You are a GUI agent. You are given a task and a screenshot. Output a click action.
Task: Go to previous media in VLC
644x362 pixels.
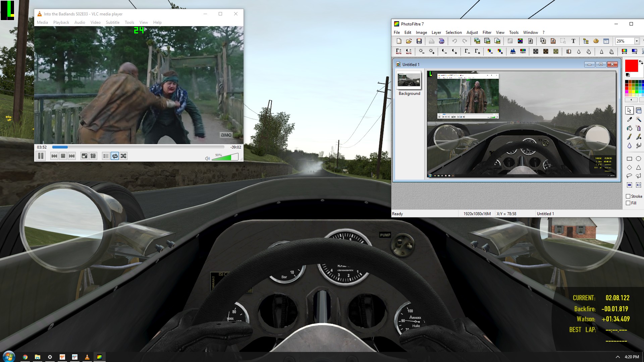point(54,156)
